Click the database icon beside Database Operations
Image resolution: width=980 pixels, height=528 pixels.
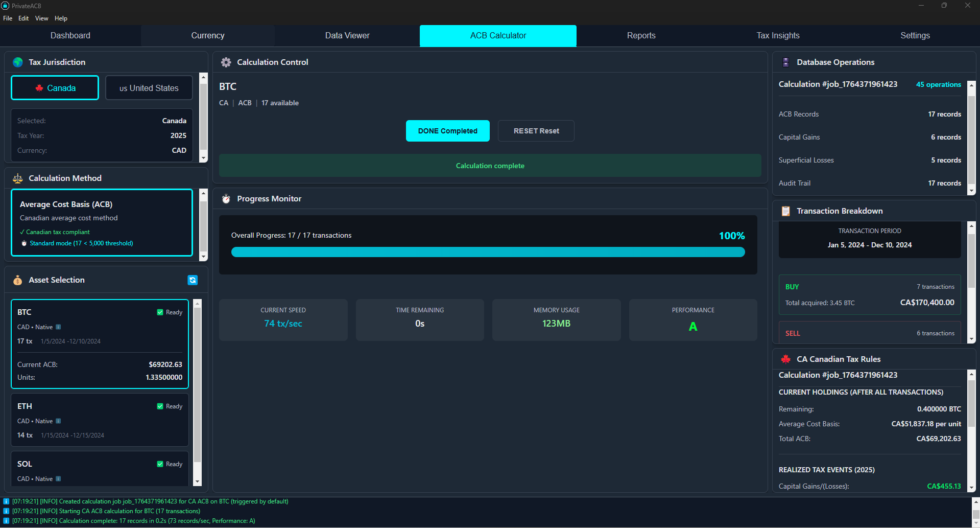pyautogui.click(x=785, y=62)
